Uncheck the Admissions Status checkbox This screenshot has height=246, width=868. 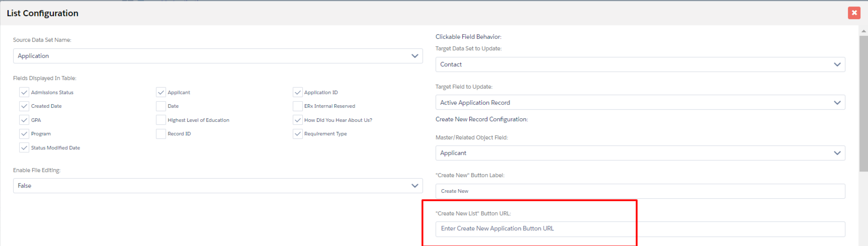pyautogui.click(x=24, y=93)
